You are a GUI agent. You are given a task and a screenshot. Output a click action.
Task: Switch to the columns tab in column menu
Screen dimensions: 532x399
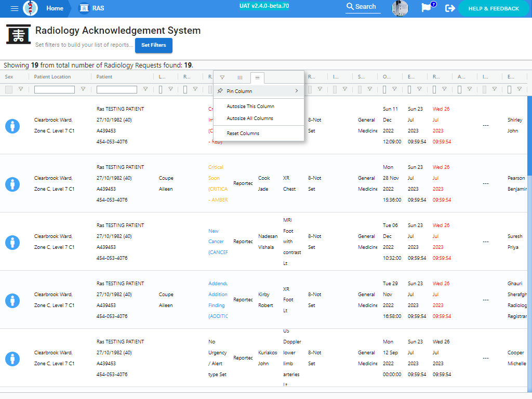tap(240, 78)
